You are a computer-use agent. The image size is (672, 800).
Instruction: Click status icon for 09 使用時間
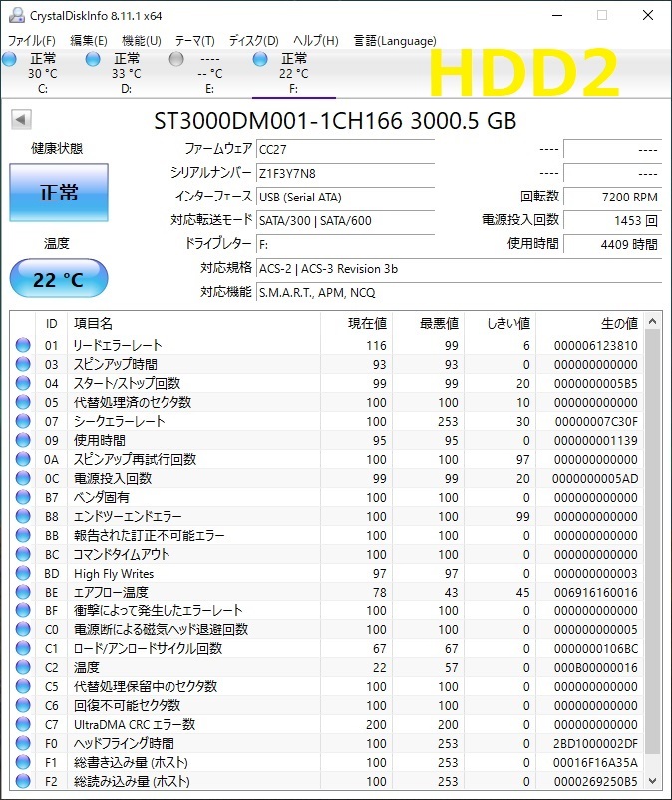click(x=23, y=440)
